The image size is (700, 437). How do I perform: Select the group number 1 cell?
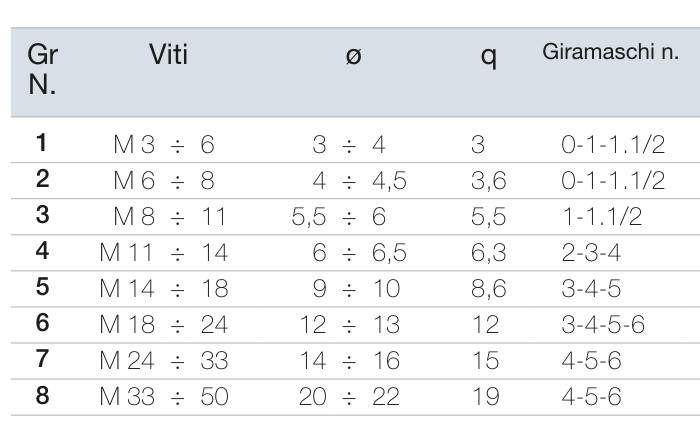[41, 145]
